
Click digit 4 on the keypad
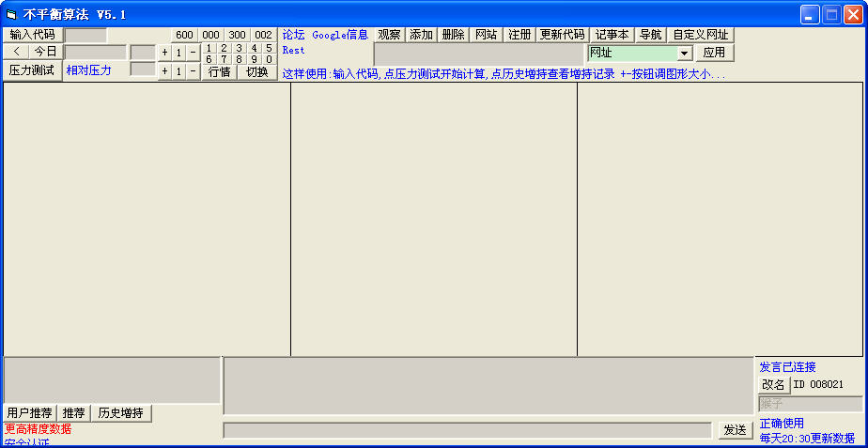[x=254, y=48]
